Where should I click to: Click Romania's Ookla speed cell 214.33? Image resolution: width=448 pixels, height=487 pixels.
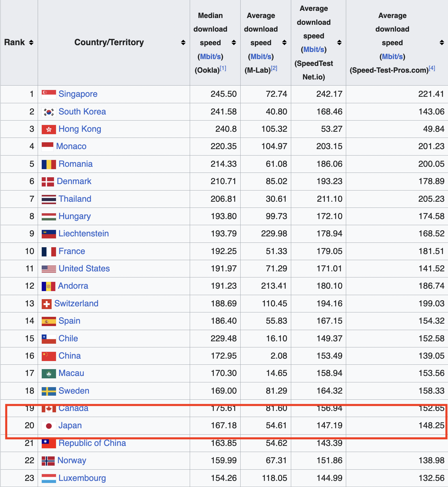tap(223, 164)
